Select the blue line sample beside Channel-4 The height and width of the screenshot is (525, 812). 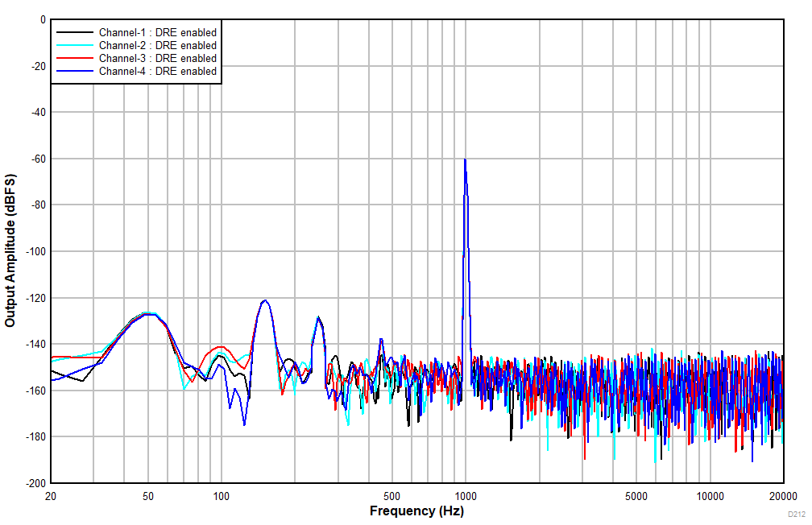75,71
